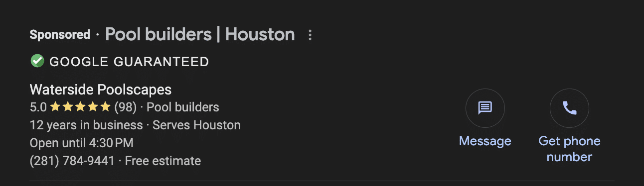Click the 5.0 rating number
Image resolution: width=644 pixels, height=186 pixels.
(38, 107)
